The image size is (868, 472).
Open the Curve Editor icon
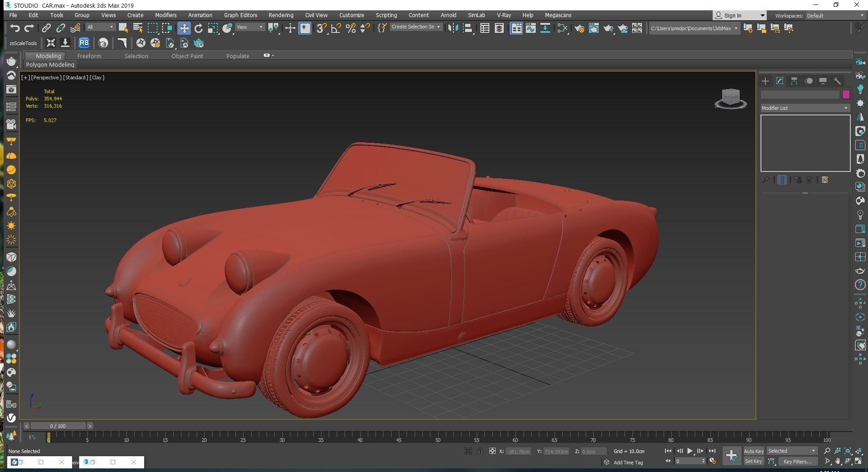531,28
